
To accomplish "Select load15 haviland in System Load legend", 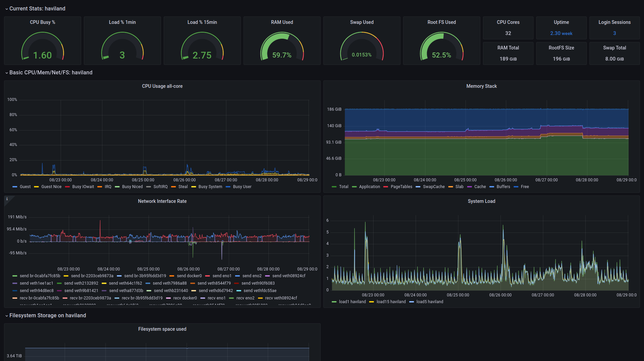I will (391, 302).
